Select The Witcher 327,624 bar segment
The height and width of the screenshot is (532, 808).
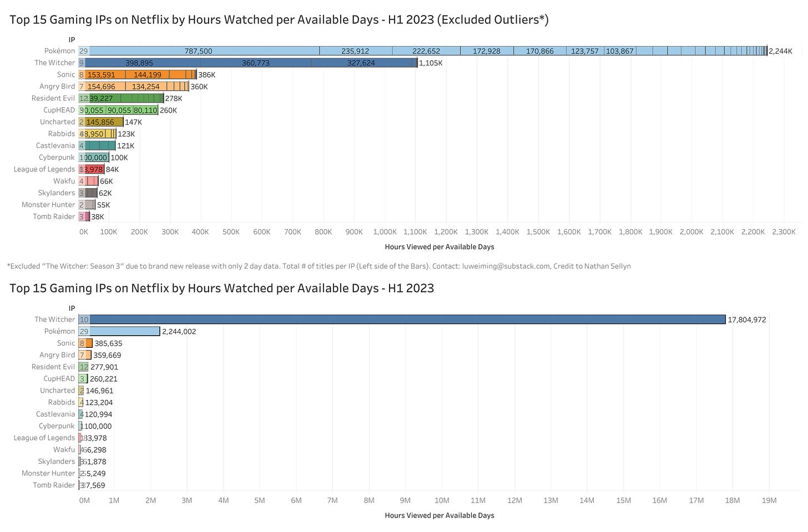coord(361,63)
